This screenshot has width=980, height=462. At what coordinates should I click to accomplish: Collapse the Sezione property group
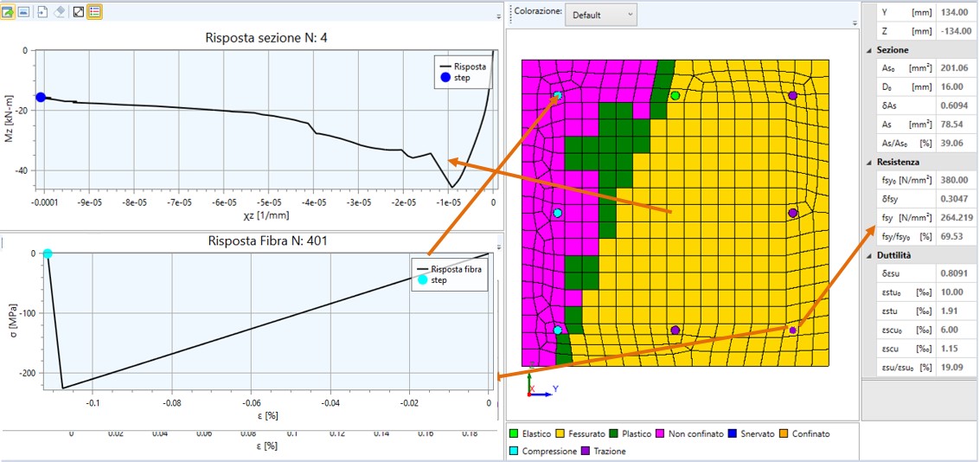(x=868, y=50)
